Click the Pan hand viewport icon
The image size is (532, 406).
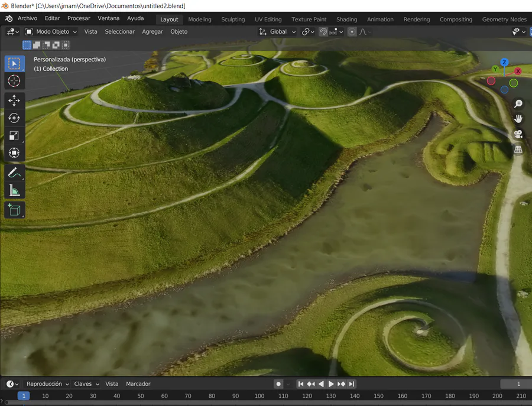click(518, 119)
